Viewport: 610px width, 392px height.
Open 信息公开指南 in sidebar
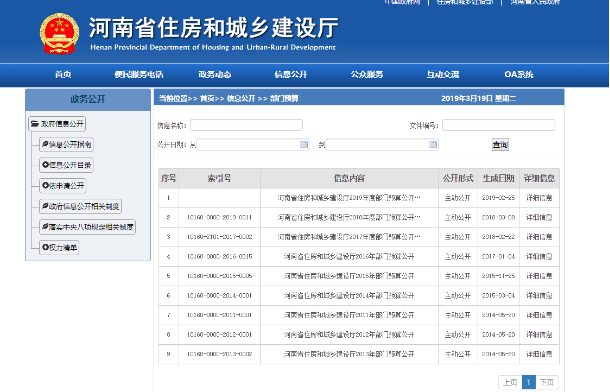[67, 144]
